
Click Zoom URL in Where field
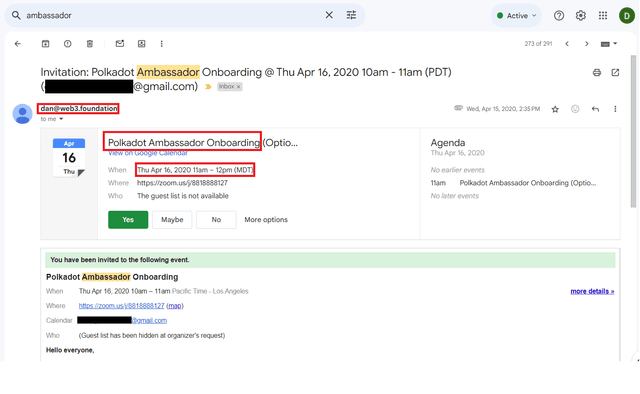click(x=182, y=183)
